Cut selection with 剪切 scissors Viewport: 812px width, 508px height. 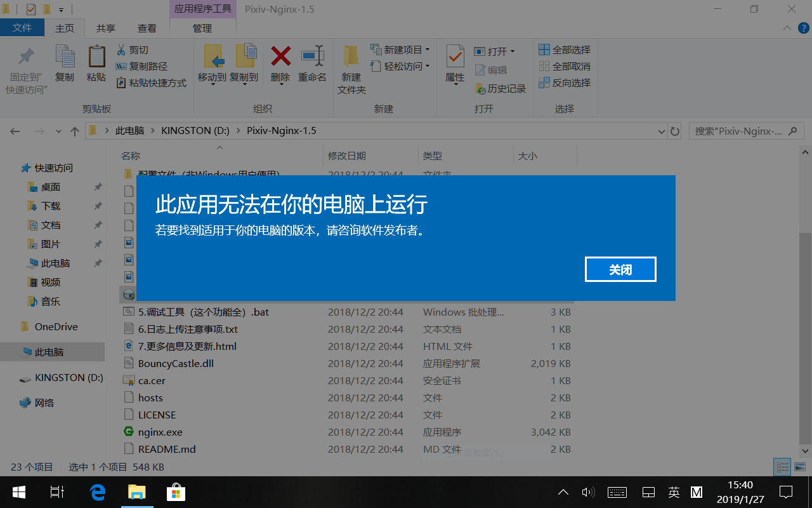point(132,50)
